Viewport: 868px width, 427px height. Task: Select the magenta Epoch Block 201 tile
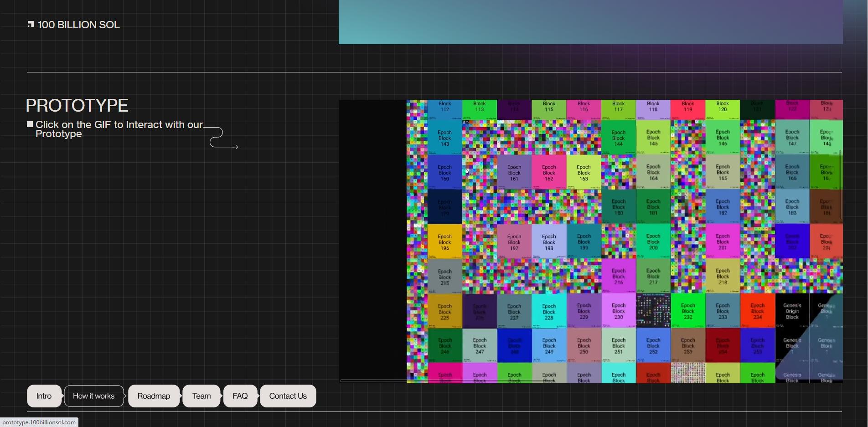(723, 242)
